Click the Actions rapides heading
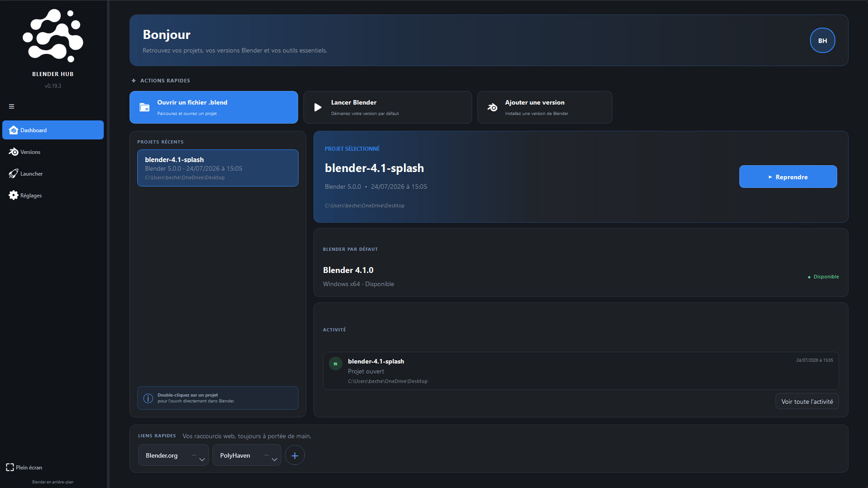868x488 pixels. pyautogui.click(x=165, y=81)
